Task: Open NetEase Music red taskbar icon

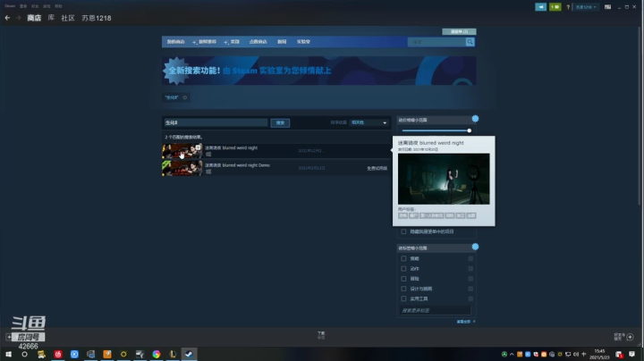Action: 58,354
